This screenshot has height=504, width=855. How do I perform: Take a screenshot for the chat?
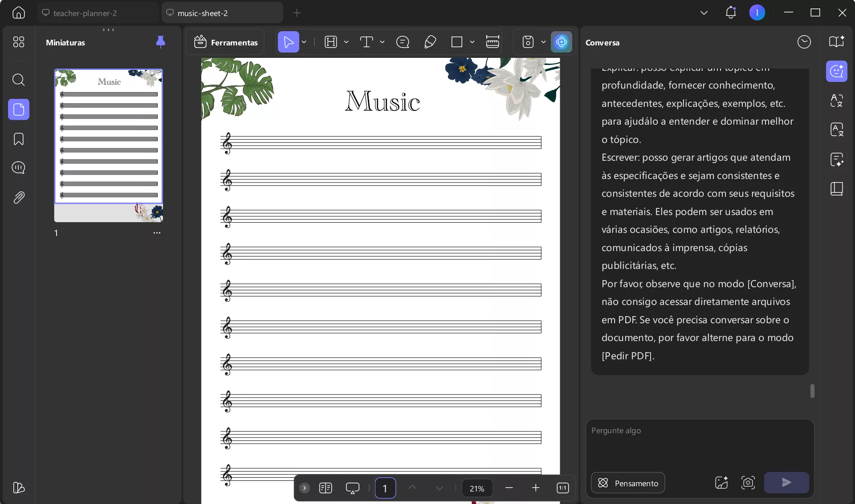pos(748,483)
